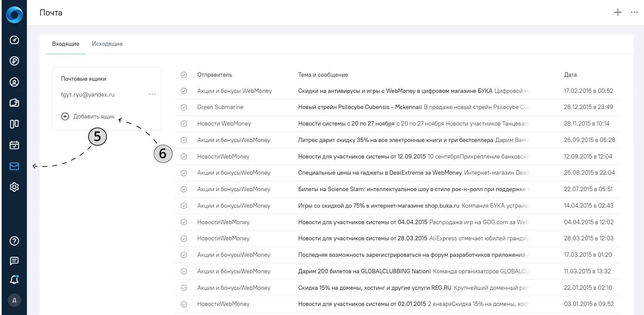Click date '28.12.2015 в 23:49'
644x315 pixels.
[x=588, y=107]
